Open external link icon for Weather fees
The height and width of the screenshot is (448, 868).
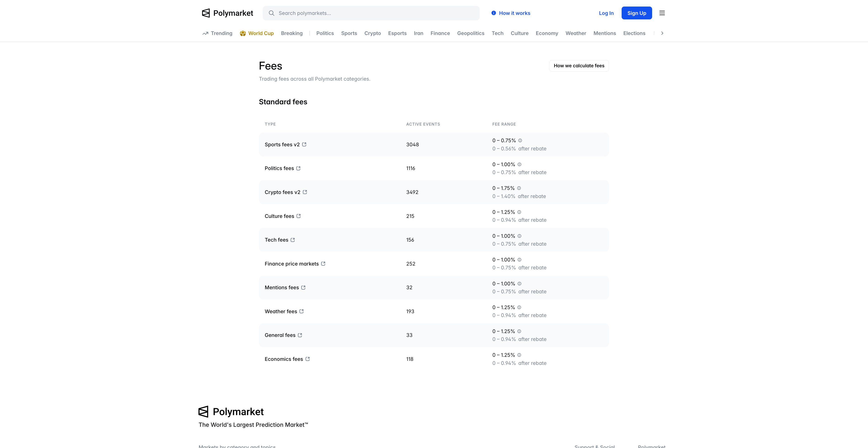coord(302,311)
